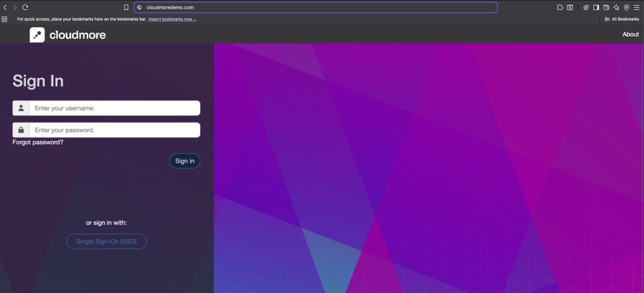Open the apps grid on bookmarks bar
Screen dimensions: 644x293
click(4, 19)
